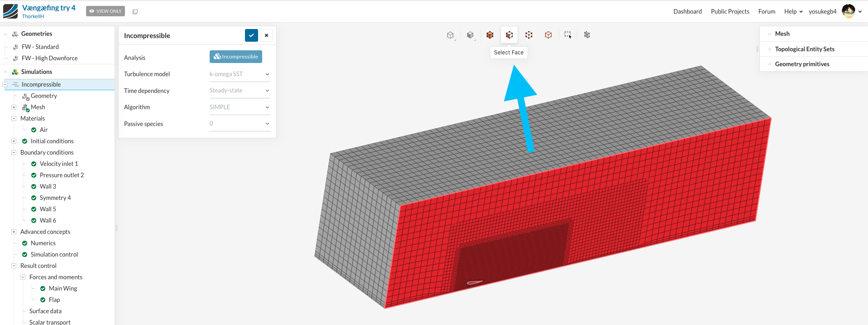This screenshot has height=325, width=868.
Task: Click the Mesh node icon in tree
Action: [26, 108]
